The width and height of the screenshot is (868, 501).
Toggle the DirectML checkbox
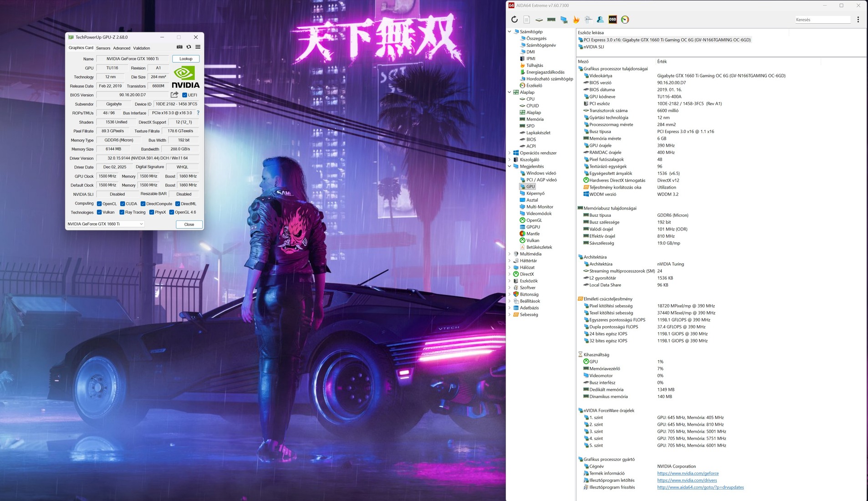click(x=178, y=204)
